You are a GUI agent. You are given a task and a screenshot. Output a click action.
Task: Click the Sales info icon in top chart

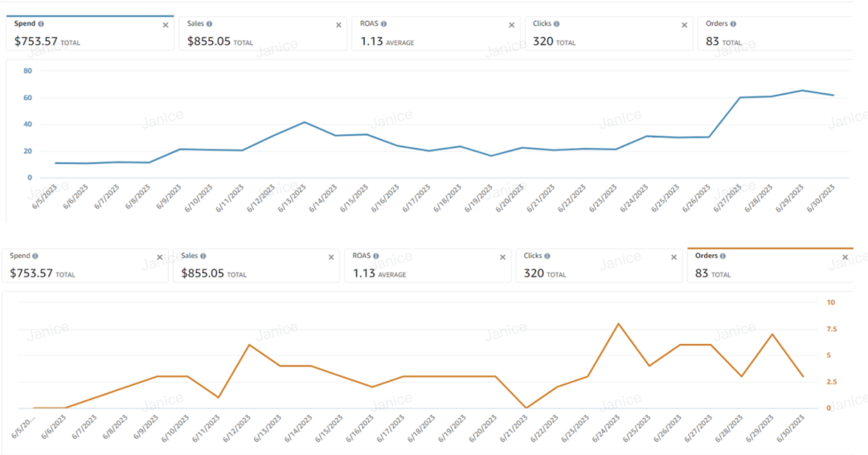209,24
